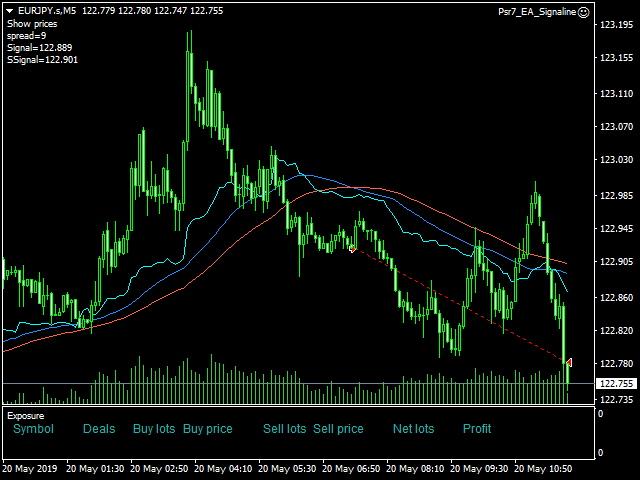Click the spread=9 text
The image size is (640, 480).
tap(27, 36)
